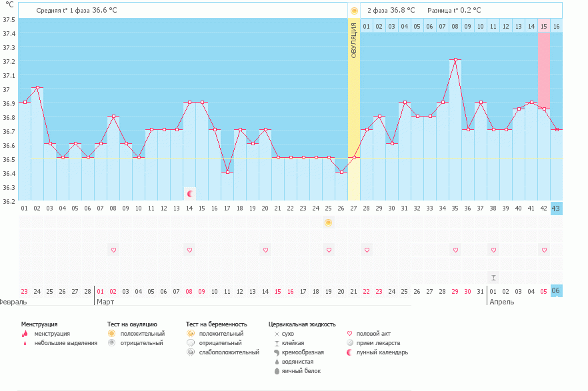Click the legend icon beside 'менструация'

[x=25, y=333]
